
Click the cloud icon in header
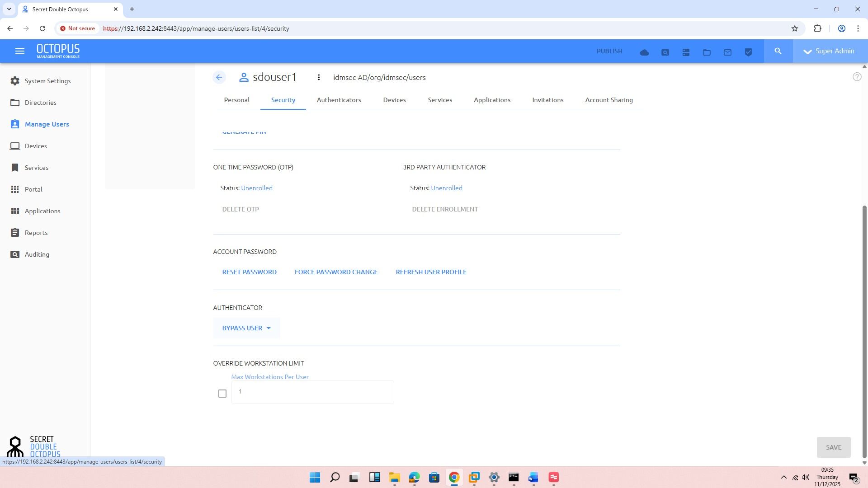[644, 52]
